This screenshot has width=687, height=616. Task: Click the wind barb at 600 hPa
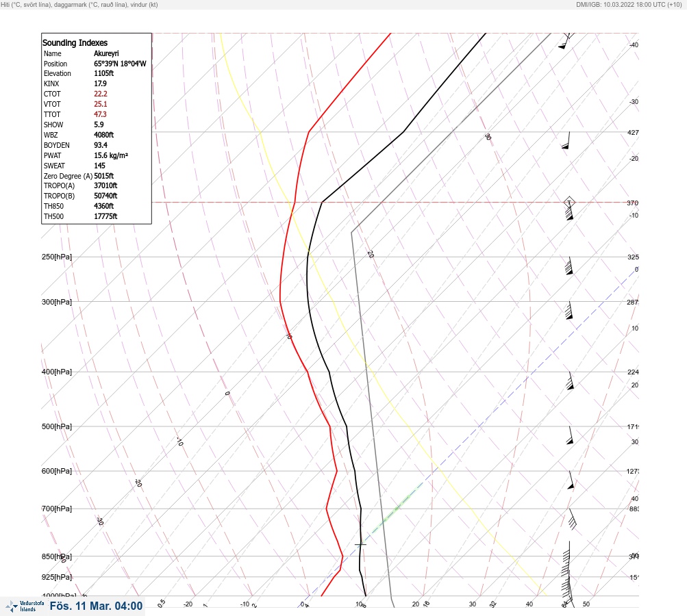[570, 480]
